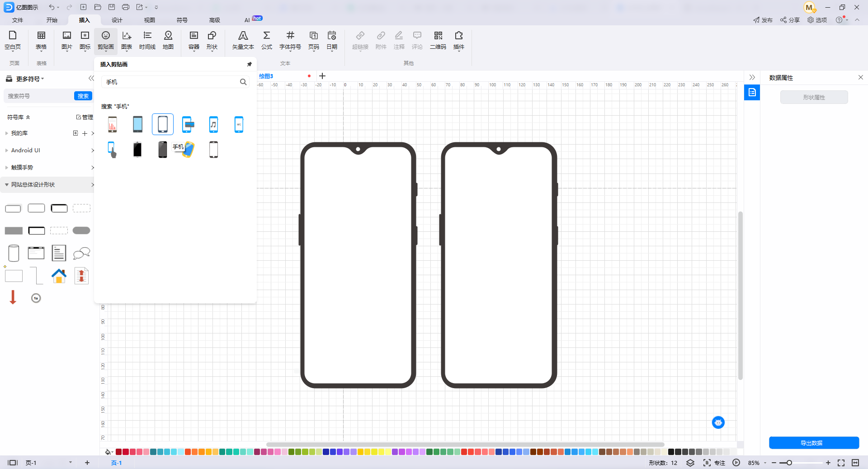Image resolution: width=868 pixels, height=469 pixels.
Task: Collapse the symbol library sidebar
Action: click(91, 79)
